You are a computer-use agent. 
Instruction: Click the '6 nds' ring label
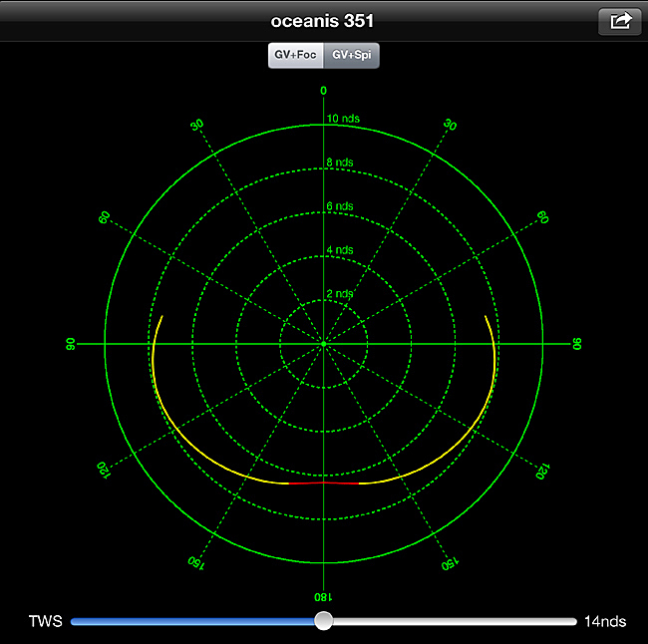click(x=340, y=206)
